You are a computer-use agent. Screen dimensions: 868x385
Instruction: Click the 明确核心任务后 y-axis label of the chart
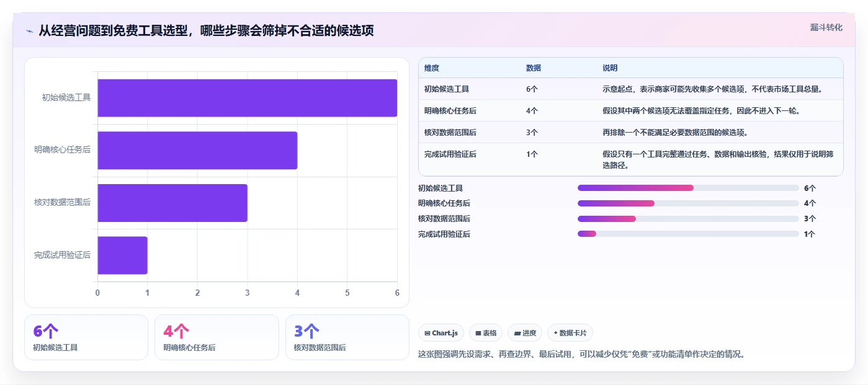(x=63, y=149)
